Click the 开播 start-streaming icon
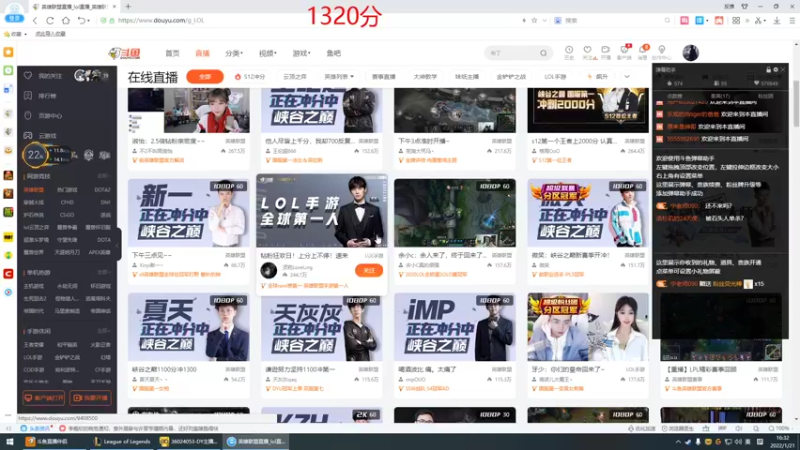The width and height of the screenshot is (800, 450). pyautogui.click(x=606, y=52)
